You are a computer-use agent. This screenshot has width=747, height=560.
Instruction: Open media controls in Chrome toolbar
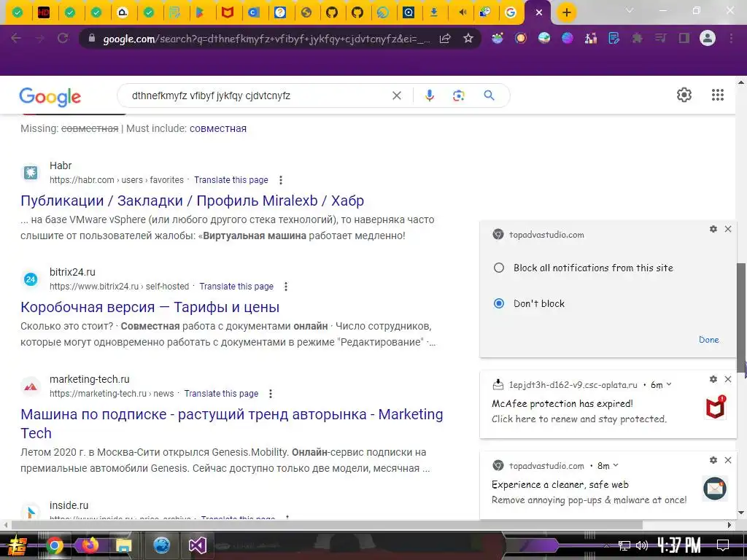(660, 38)
